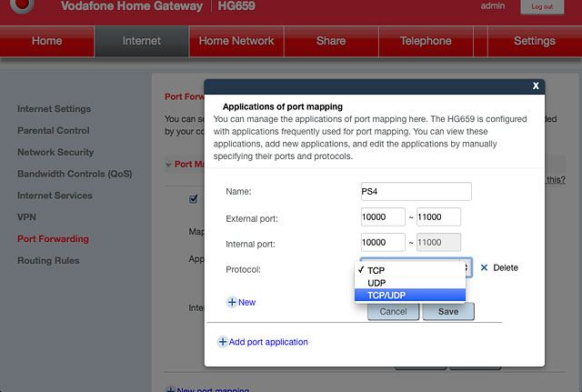Click the X icon beside Delete
Viewport: 582px width, 392px height.
point(484,267)
